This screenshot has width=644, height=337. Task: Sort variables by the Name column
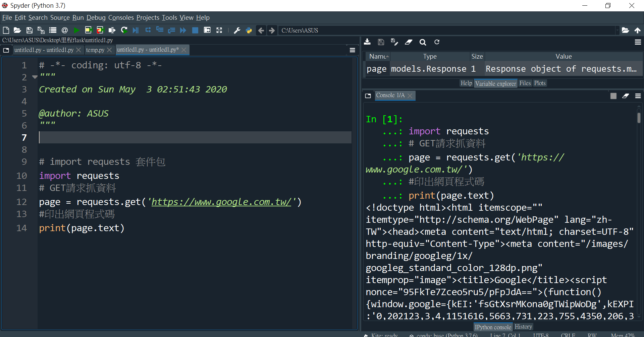pyautogui.click(x=378, y=56)
